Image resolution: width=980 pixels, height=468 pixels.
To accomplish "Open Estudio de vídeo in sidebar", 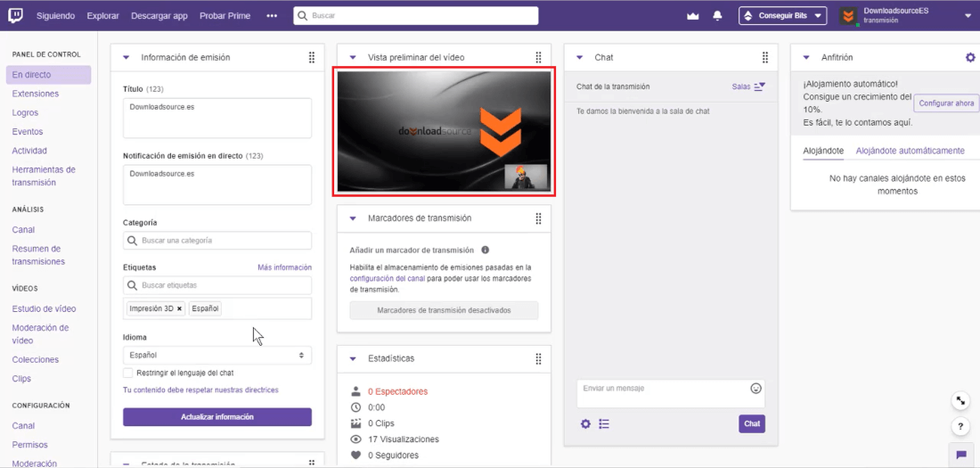I will [45, 309].
